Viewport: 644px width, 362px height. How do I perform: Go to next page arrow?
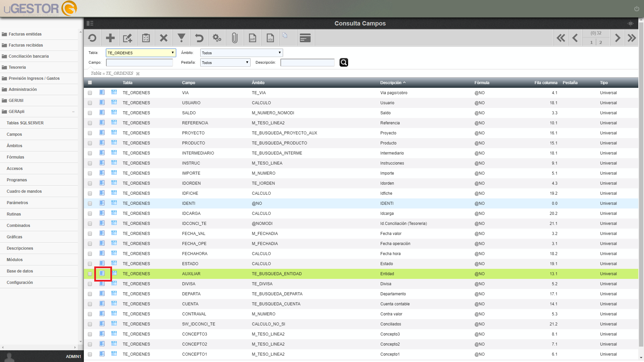pos(617,38)
